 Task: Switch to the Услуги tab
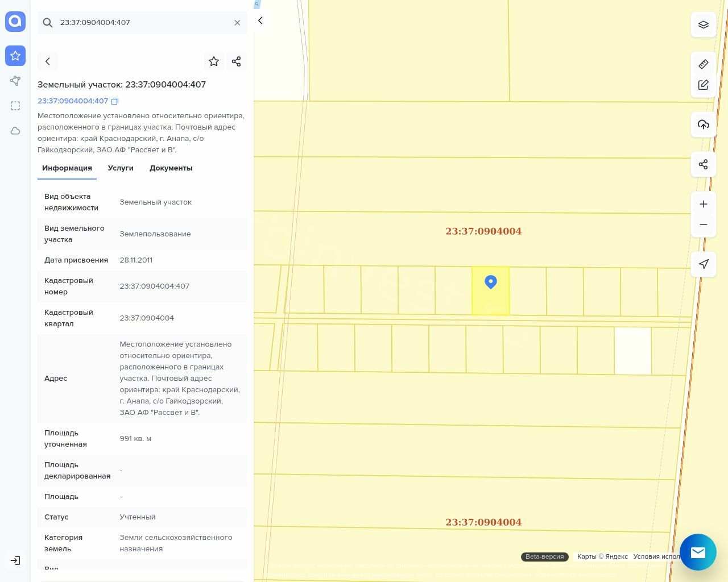click(121, 168)
